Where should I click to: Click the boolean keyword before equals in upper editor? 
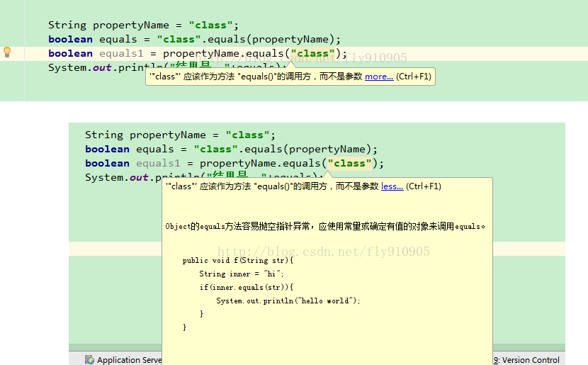70,40
